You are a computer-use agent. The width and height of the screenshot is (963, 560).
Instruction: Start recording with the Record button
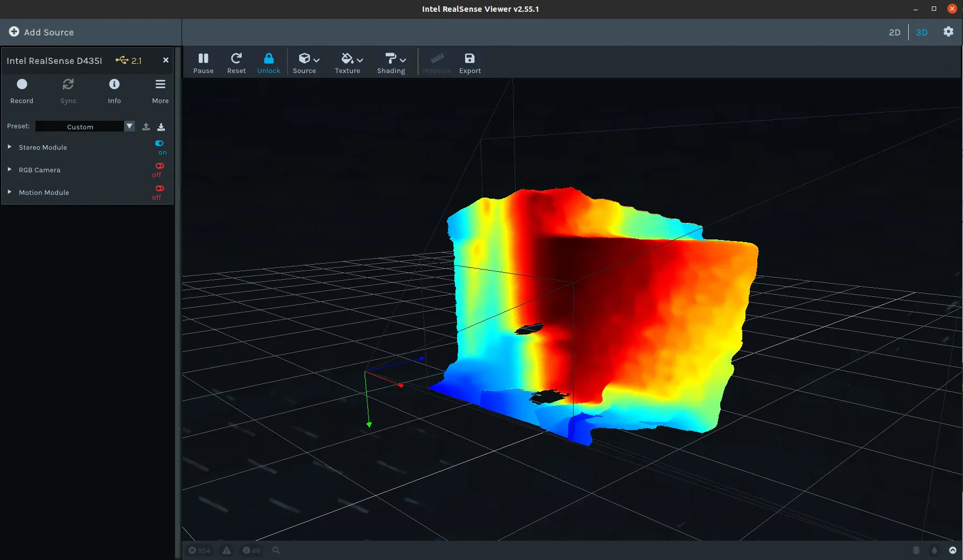22,91
